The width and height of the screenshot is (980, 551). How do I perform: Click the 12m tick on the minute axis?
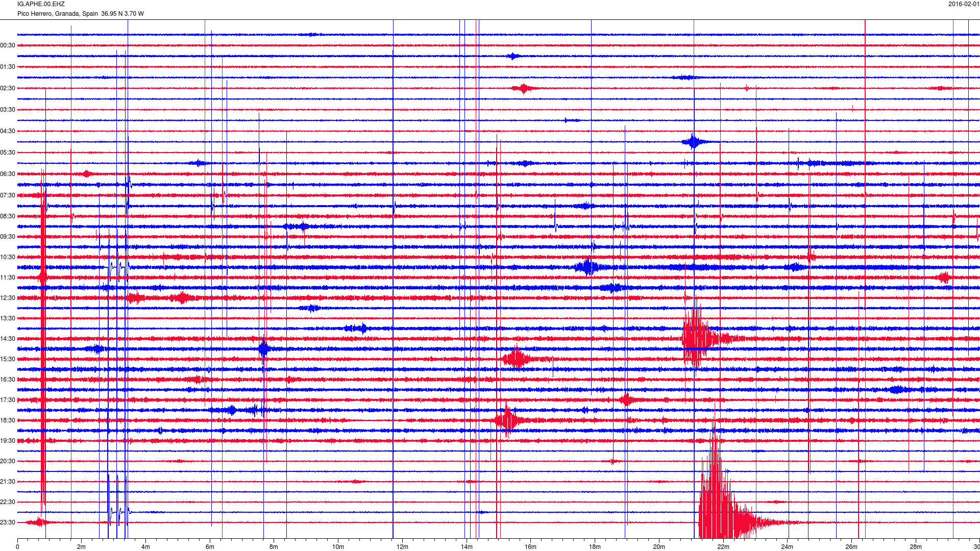[x=402, y=547]
